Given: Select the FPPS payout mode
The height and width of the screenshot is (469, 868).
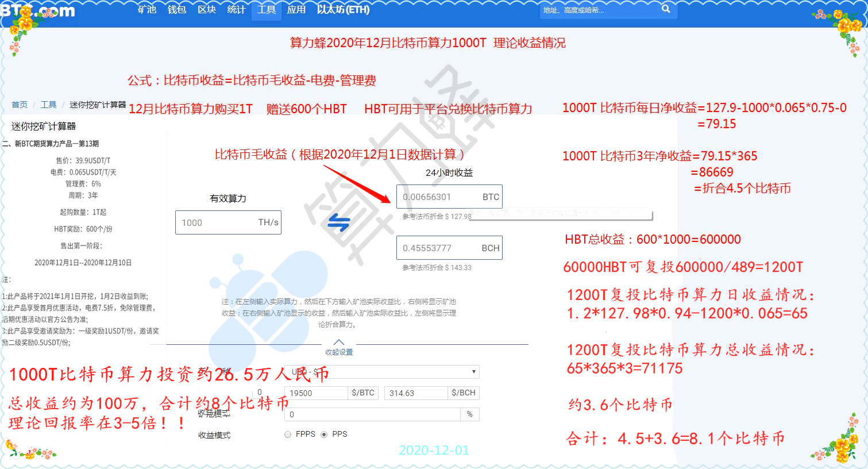Looking at the screenshot, I should (x=288, y=435).
